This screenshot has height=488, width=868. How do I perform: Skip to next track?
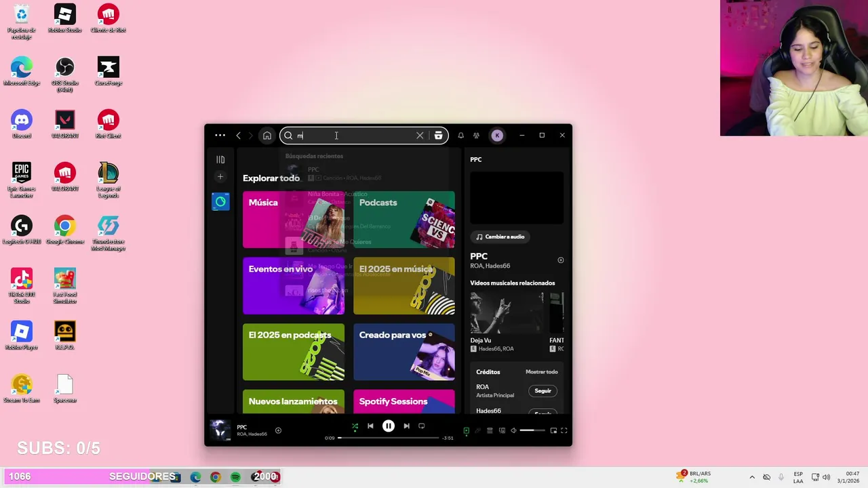coord(406,426)
